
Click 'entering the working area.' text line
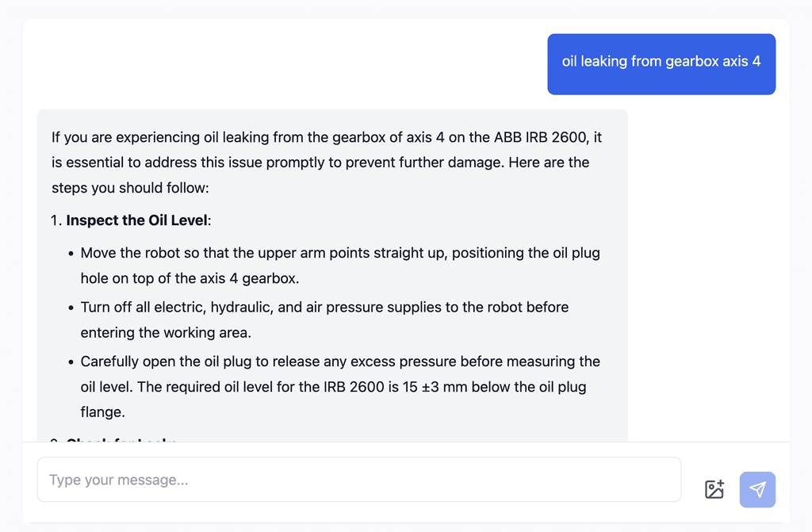tap(166, 332)
